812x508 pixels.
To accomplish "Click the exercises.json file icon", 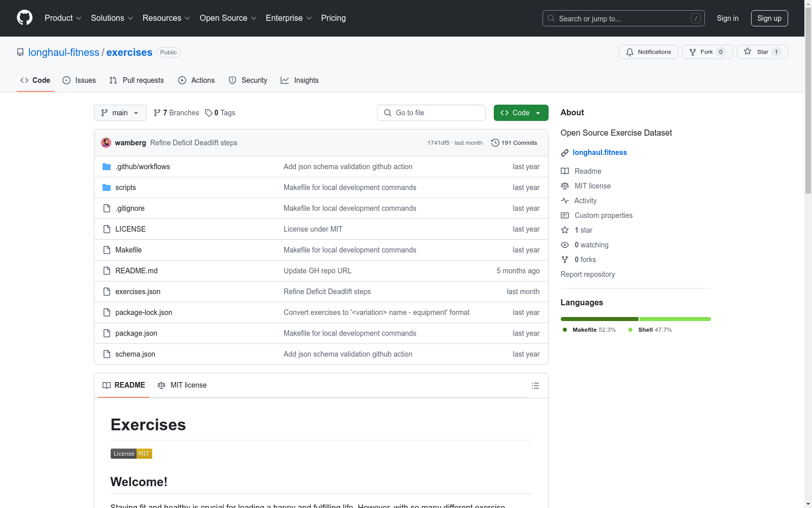I will [107, 292].
